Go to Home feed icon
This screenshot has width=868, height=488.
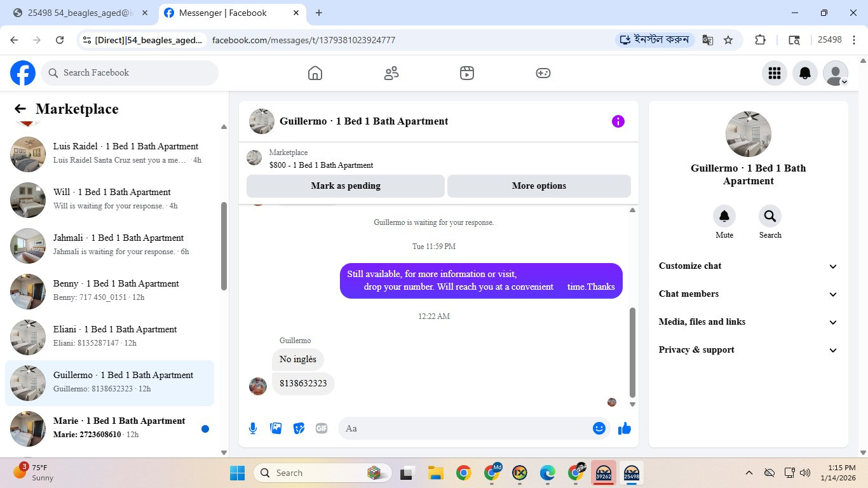(x=315, y=73)
